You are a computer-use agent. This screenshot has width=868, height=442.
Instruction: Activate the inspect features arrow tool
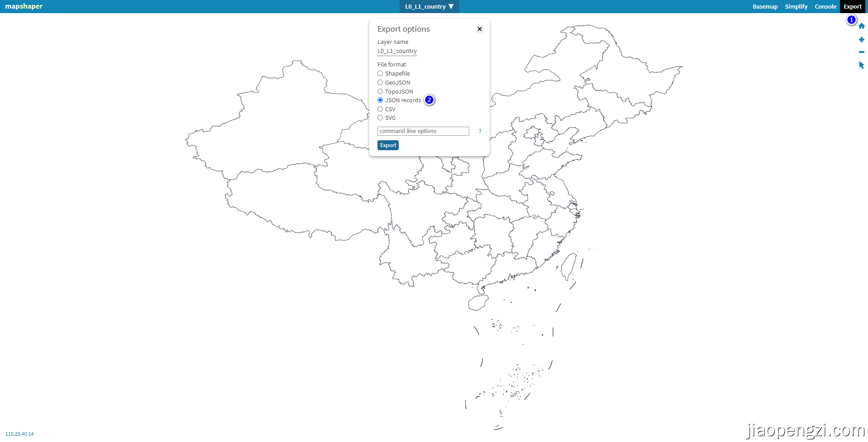pyautogui.click(x=861, y=65)
